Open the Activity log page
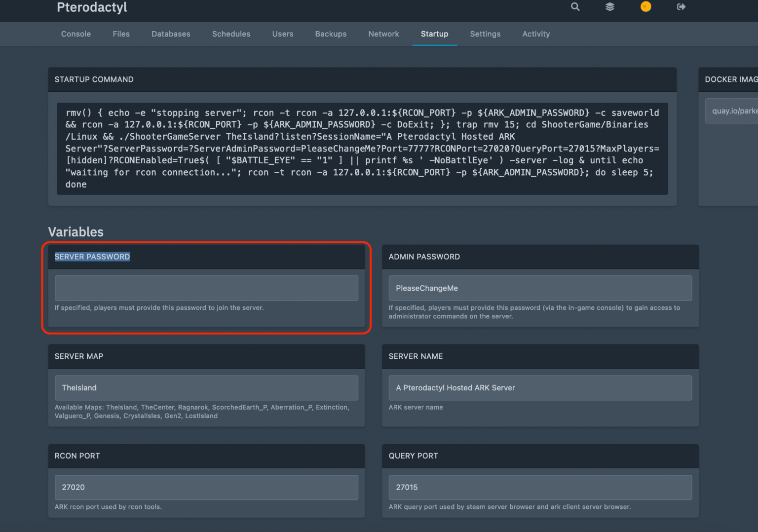Image resolution: width=758 pixels, height=532 pixels. pyautogui.click(x=536, y=34)
